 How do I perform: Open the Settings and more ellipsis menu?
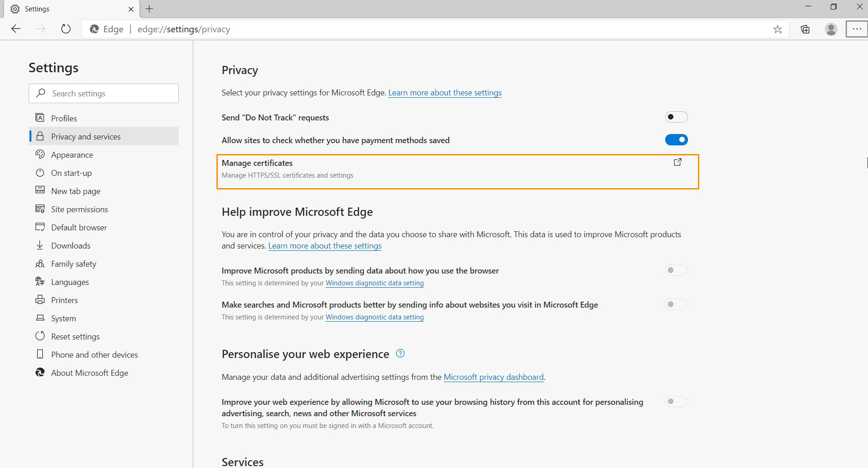(x=857, y=29)
